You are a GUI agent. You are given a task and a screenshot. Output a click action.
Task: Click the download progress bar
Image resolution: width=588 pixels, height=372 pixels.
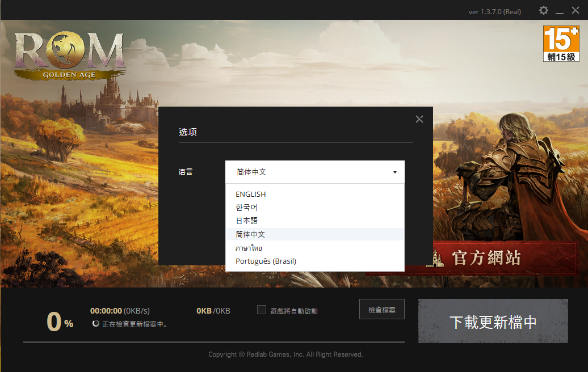point(214,342)
